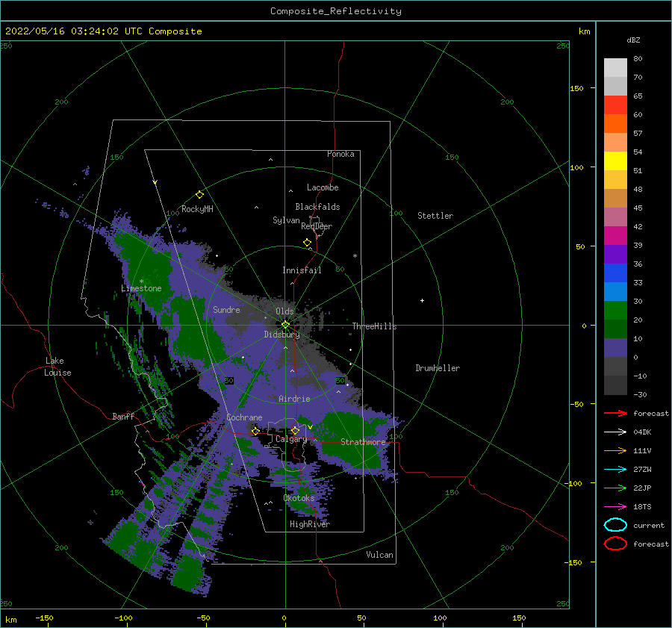This screenshot has width=672, height=628.
Task: Click the Vulcan city label
Action: (379, 555)
